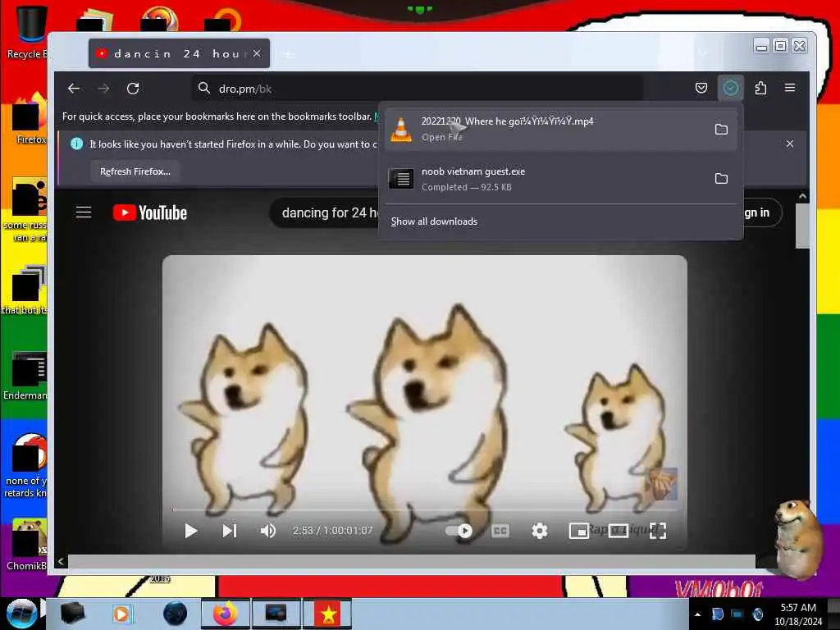Click the page vertical scrollbar thumb
This screenshot has height=630, width=840.
(802, 226)
